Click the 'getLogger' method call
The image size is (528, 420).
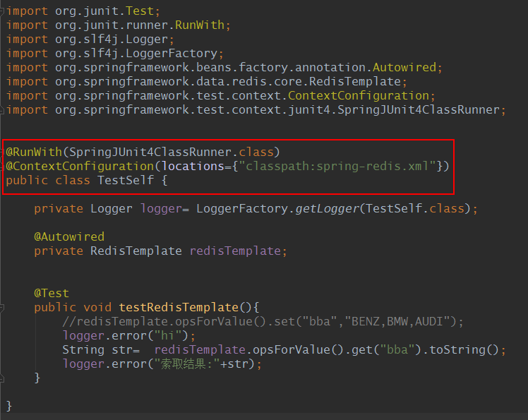(328, 208)
